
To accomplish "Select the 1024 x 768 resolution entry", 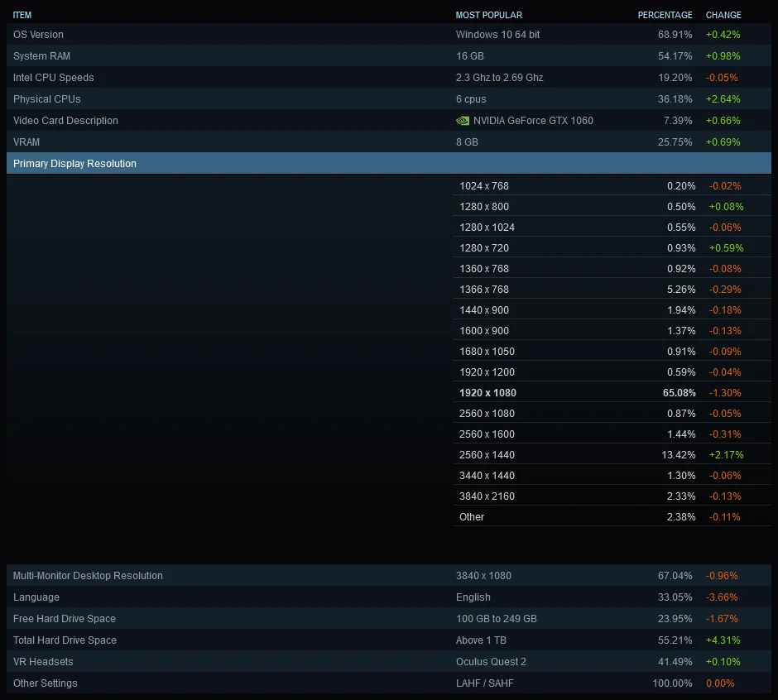I will [612, 185].
